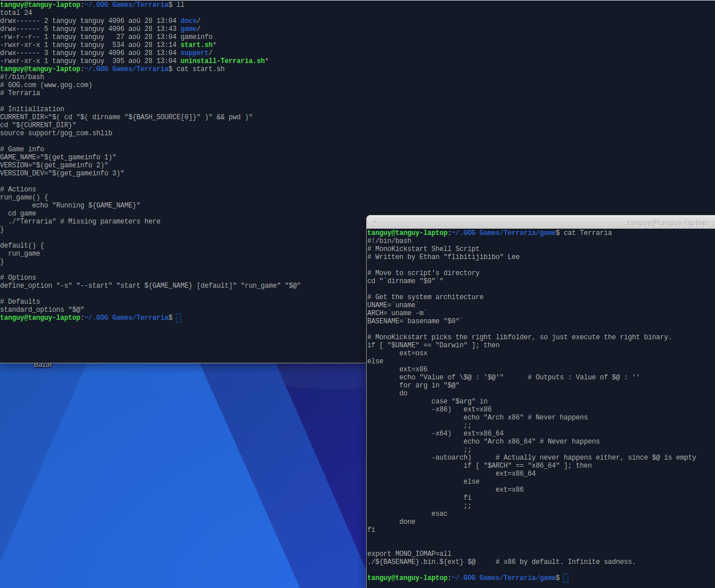Select the 'docs/' directory entry
Image resolution: width=715 pixels, height=588 pixels.
[190, 21]
